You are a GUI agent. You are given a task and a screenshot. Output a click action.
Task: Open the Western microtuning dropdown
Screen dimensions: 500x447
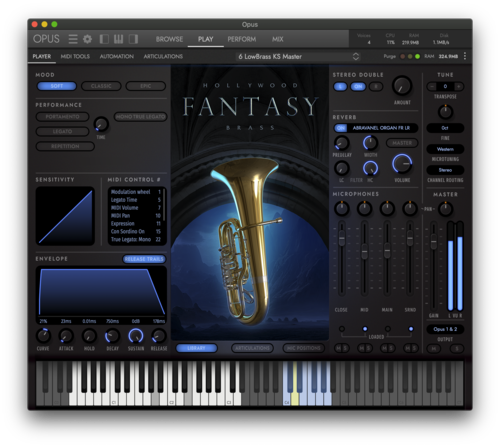[445, 149]
